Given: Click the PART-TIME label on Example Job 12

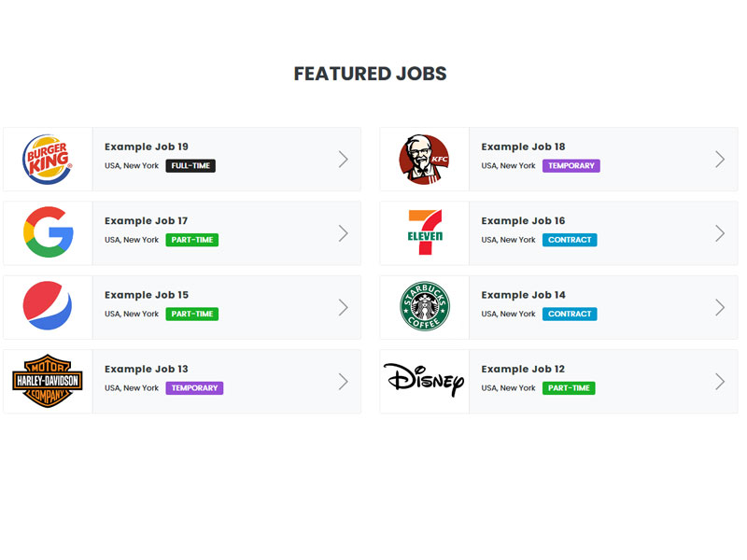Looking at the screenshot, I should [x=567, y=387].
